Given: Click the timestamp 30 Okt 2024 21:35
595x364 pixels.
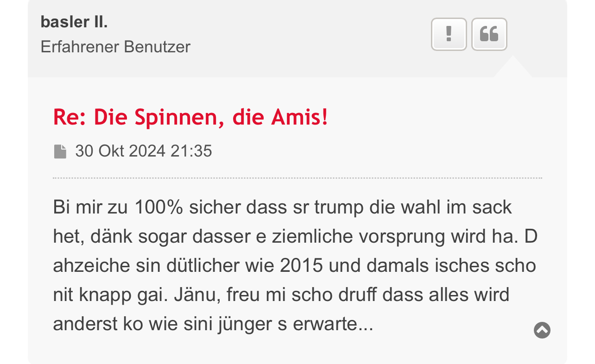Looking at the screenshot, I should point(144,151).
